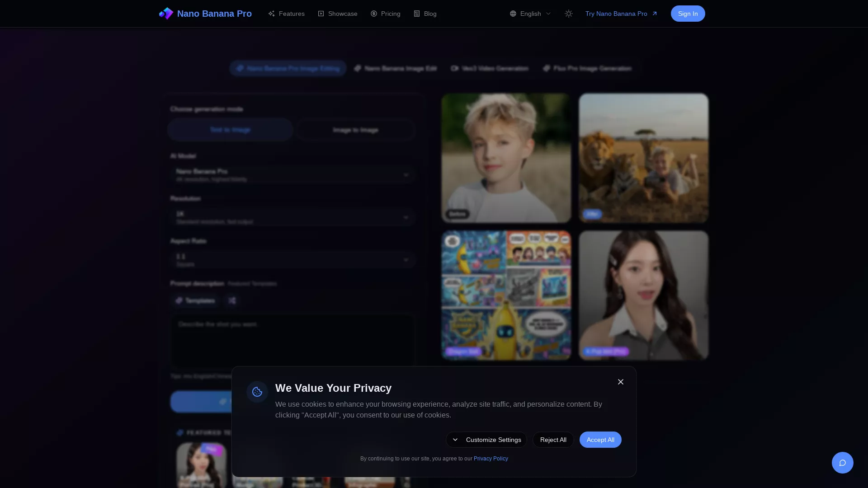This screenshot has height=488, width=868.
Task: Expand the Aspect Ratio dropdown
Action: tap(293, 260)
